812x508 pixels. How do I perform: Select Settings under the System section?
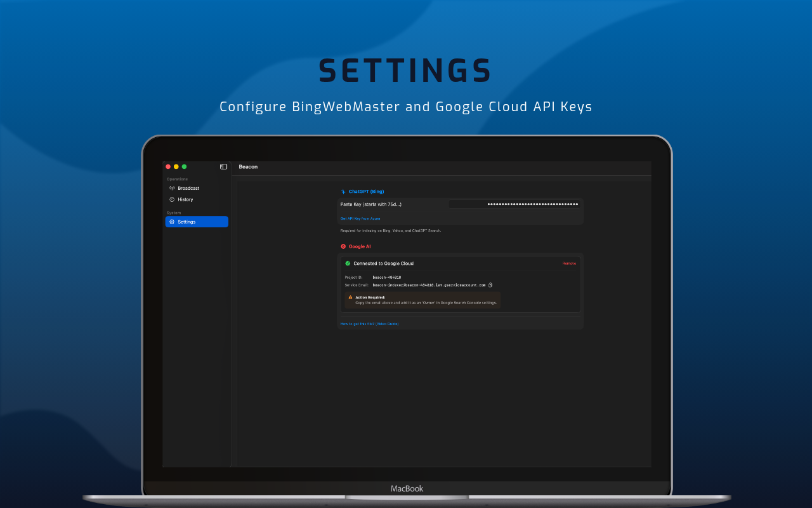pyautogui.click(x=187, y=222)
